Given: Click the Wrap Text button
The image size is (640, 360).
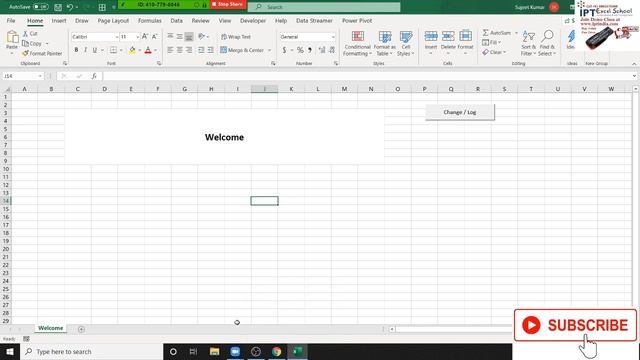Looking at the screenshot, I should coord(236,37).
